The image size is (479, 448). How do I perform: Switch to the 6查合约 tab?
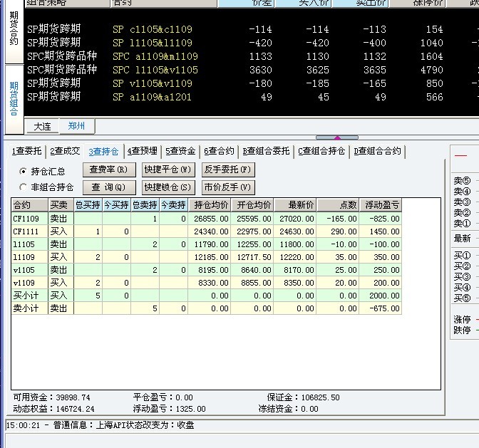[219, 151]
